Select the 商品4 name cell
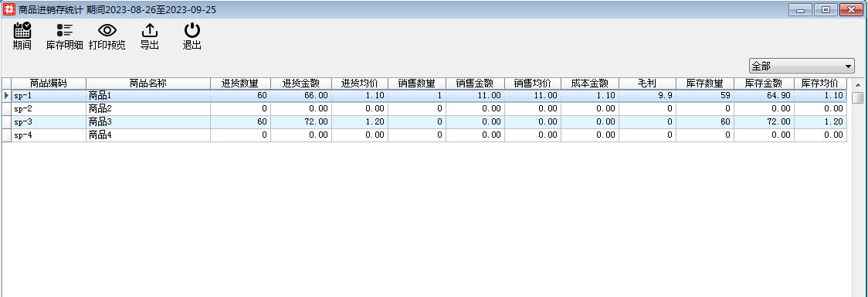The height and width of the screenshot is (297, 868). pos(147,135)
